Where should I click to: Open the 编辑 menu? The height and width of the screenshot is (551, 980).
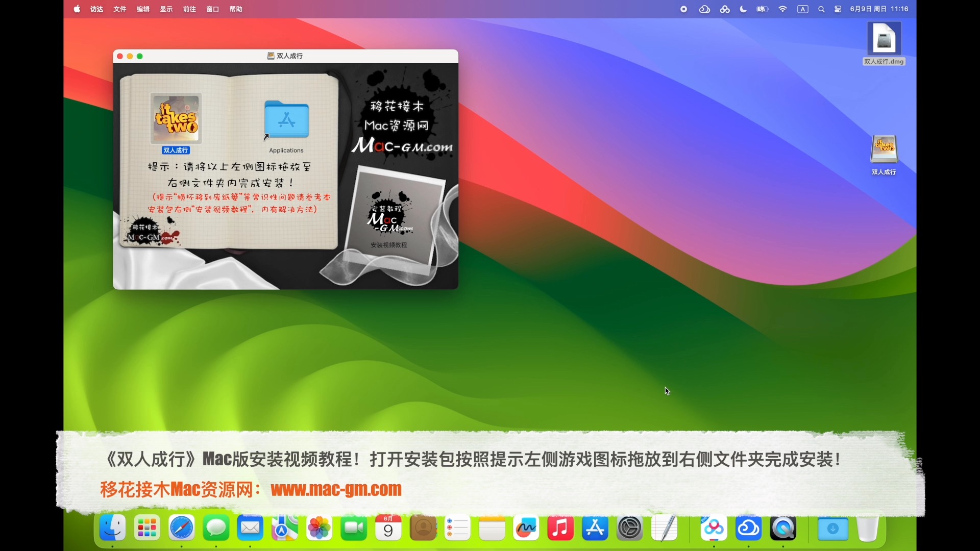coord(143,9)
